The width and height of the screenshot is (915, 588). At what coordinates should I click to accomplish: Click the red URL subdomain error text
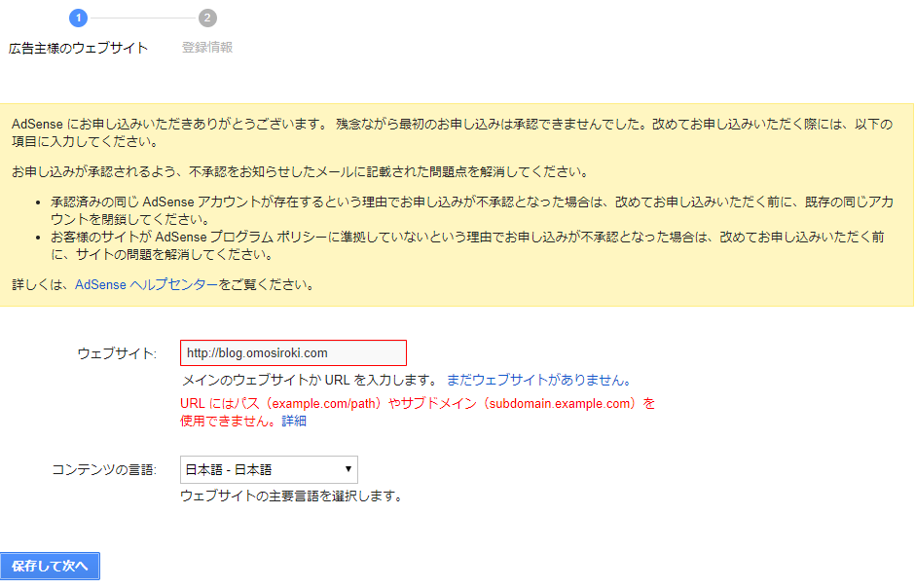[x=418, y=412]
